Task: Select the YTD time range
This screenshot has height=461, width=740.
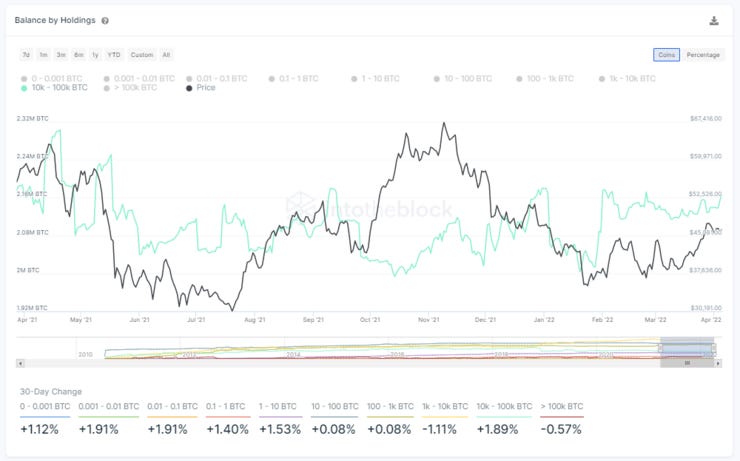Action: (x=114, y=55)
